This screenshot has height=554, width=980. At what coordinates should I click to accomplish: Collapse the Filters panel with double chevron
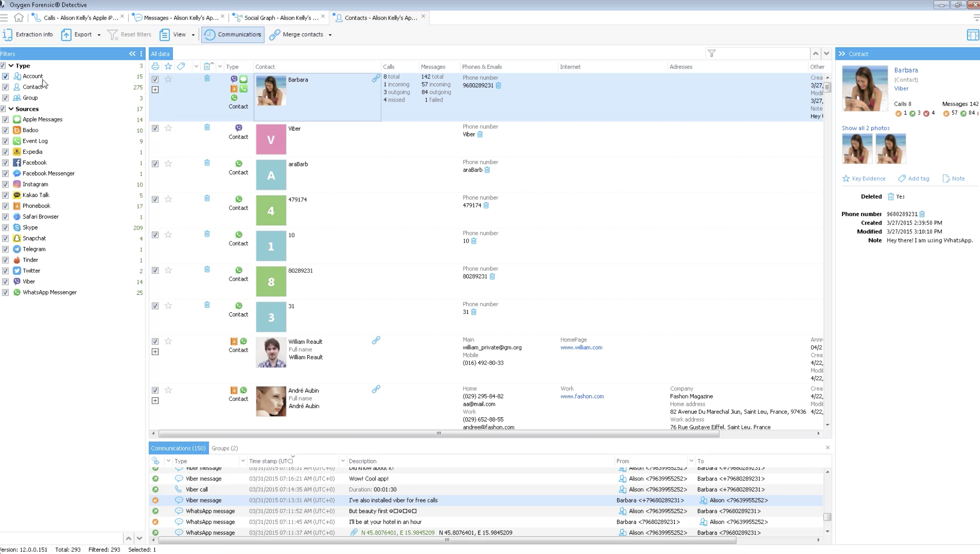click(132, 54)
